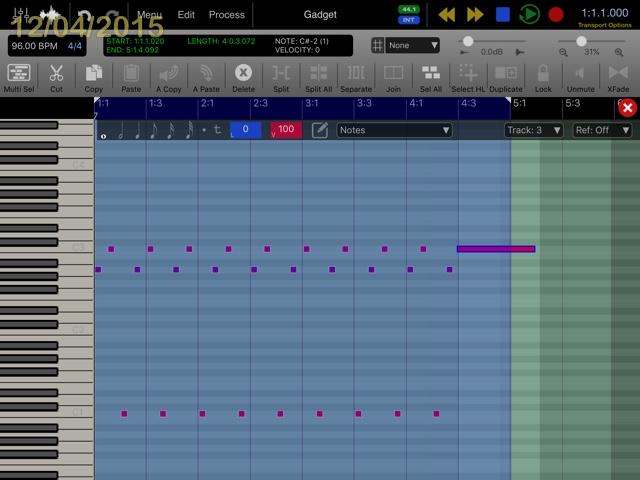
Task: Click the Separate tool
Action: pyautogui.click(x=356, y=78)
